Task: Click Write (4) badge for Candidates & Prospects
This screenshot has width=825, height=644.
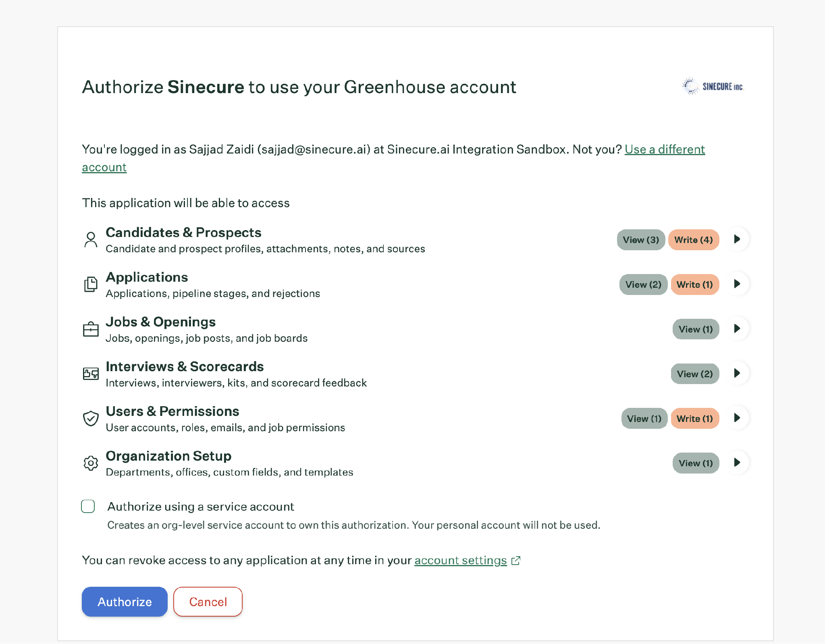Action: click(694, 240)
